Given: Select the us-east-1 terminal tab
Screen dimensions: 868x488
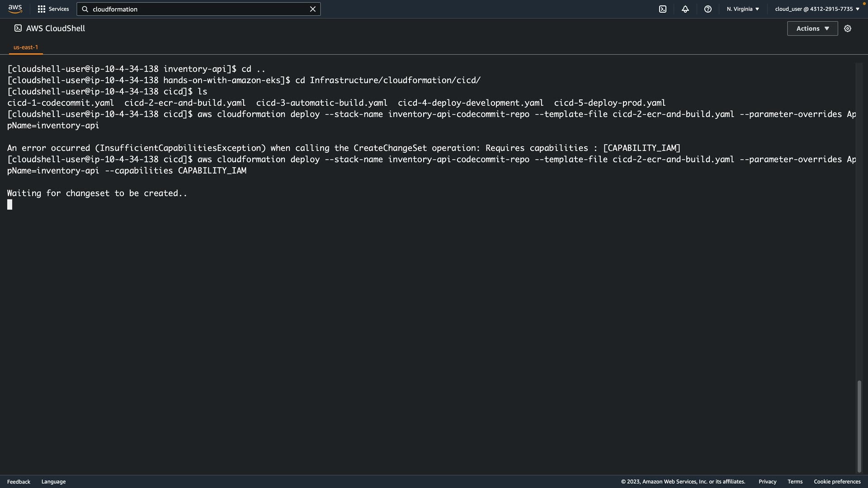Looking at the screenshot, I should (x=26, y=47).
